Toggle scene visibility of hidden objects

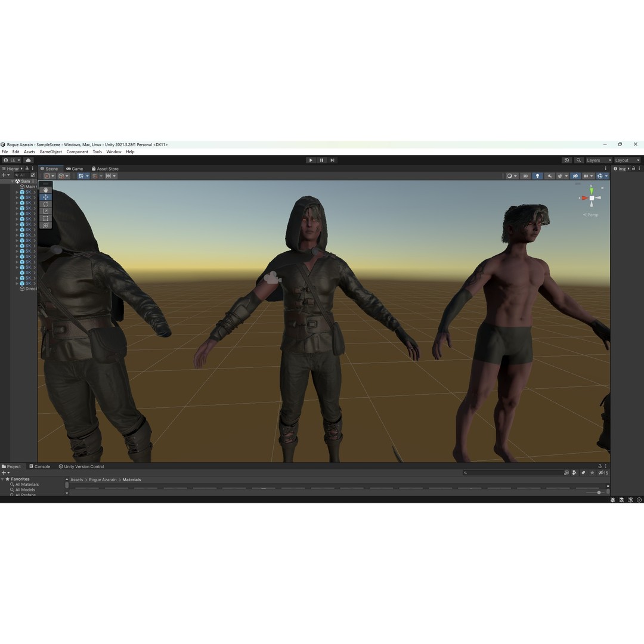coord(575,176)
